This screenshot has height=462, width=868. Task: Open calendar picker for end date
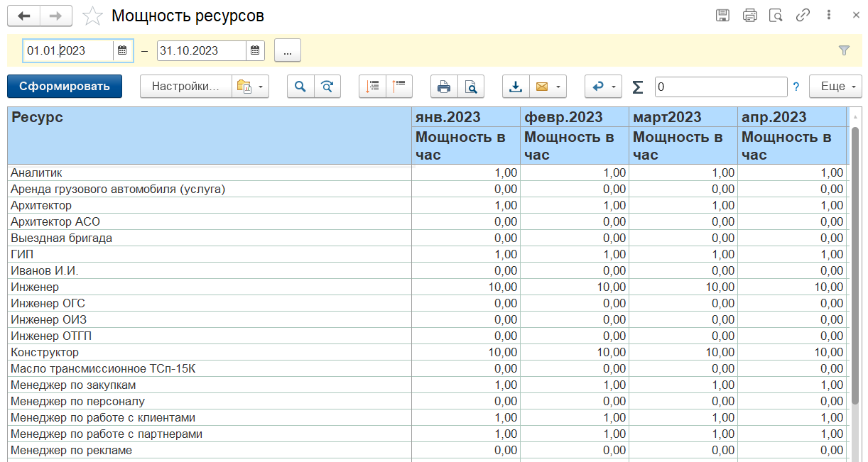pos(255,50)
